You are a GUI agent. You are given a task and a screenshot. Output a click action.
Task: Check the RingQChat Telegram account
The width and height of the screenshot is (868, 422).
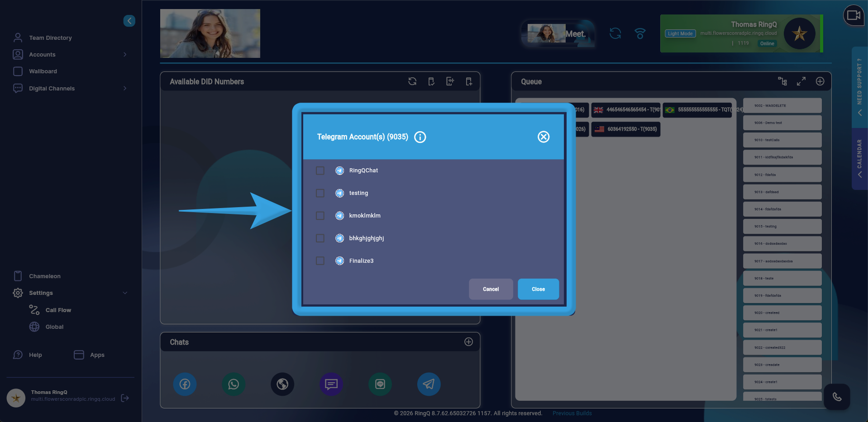point(320,171)
